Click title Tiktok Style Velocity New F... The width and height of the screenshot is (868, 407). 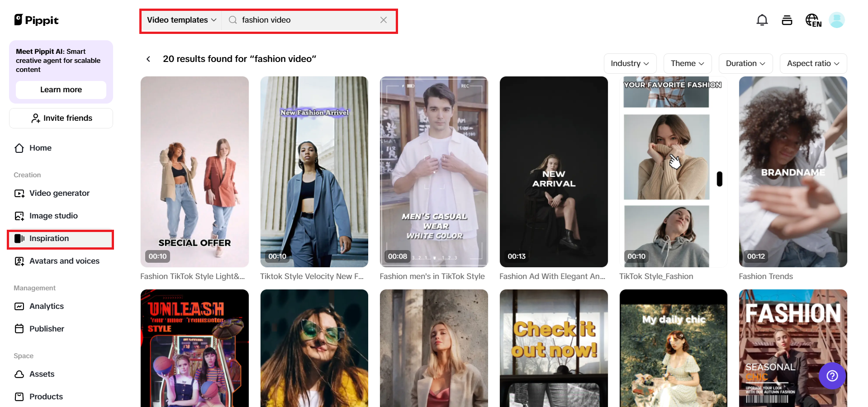click(x=312, y=276)
